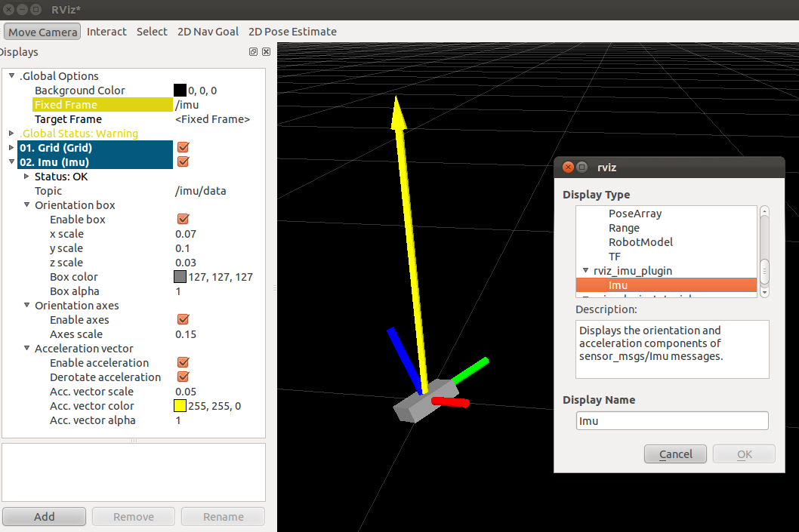Collapse the Global Options section
Viewport: 799px width, 532px height.
[x=11, y=76]
